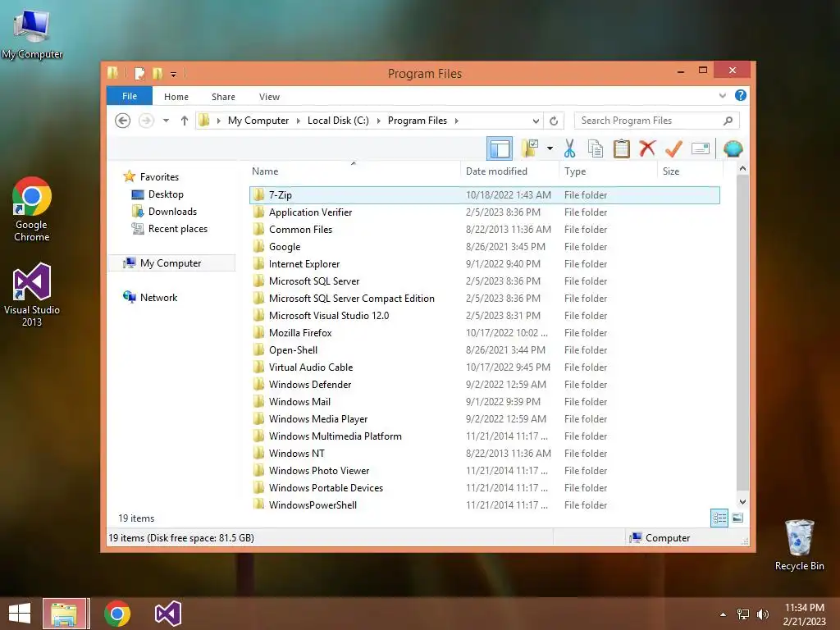Open the address bar history dropdown
Screen dimensions: 840x630
(x=536, y=121)
